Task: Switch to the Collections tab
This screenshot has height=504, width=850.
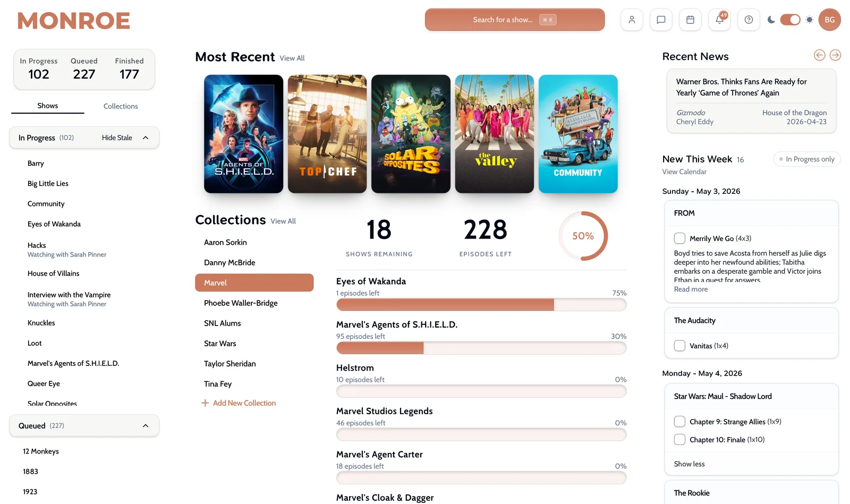Action: [x=121, y=106]
